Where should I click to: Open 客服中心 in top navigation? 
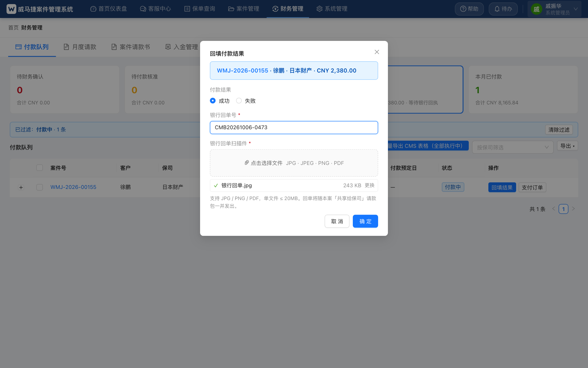pos(155,9)
